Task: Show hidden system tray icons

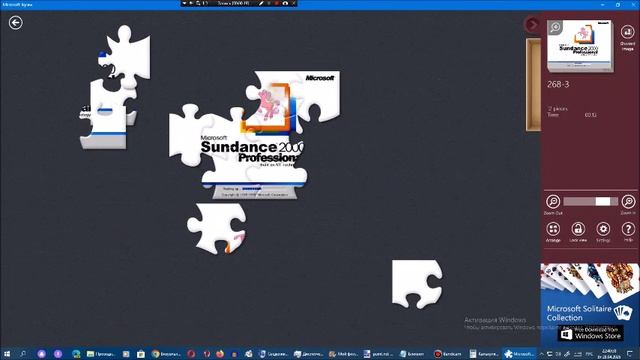Action: click(542, 354)
